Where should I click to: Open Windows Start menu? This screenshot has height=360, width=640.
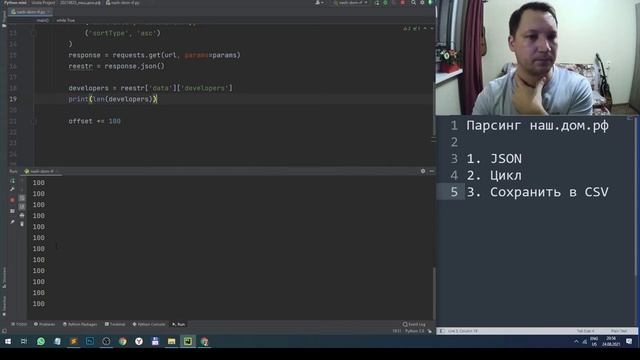coord(8,341)
